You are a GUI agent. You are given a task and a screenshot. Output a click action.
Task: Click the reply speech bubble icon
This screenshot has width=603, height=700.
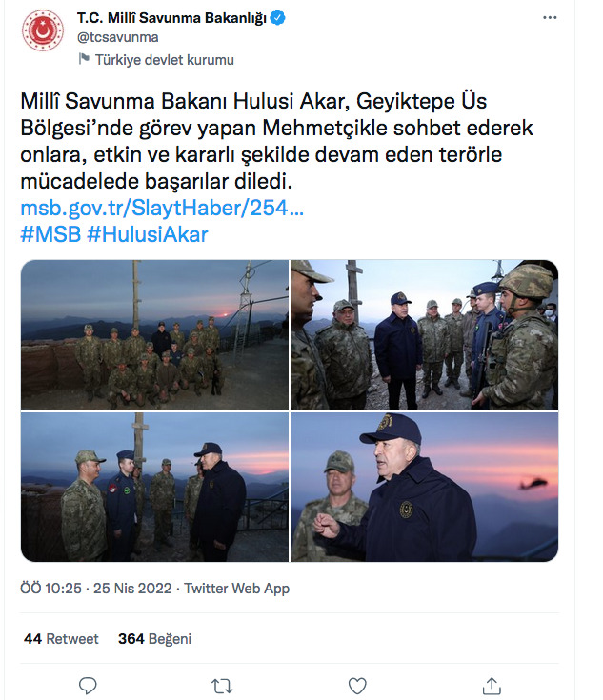[88, 686]
